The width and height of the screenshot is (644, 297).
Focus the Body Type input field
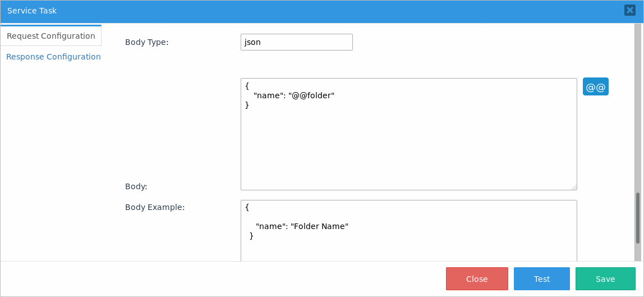296,42
